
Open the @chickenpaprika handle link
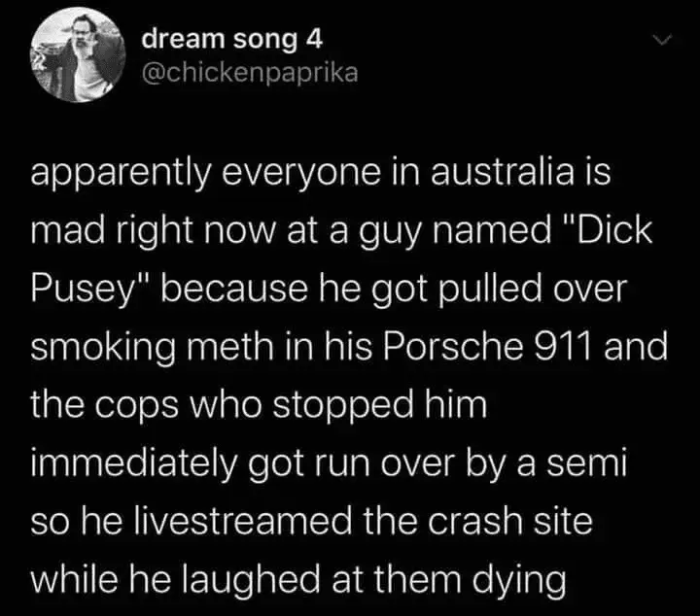coord(250,73)
